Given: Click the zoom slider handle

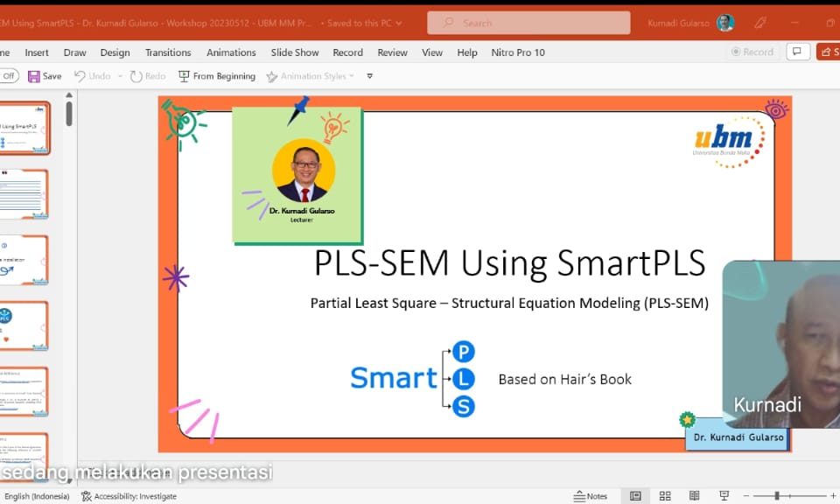Looking at the screenshot, I should [776, 496].
